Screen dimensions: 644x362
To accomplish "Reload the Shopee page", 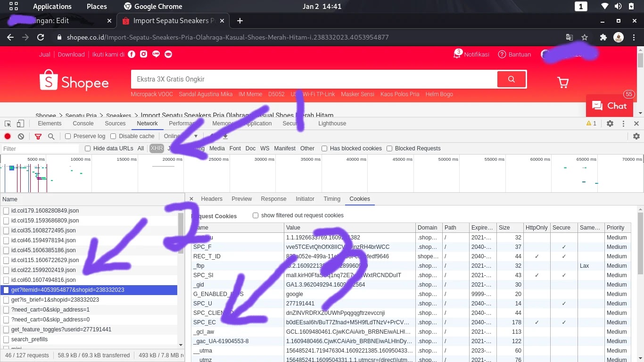I will [x=41, y=37].
